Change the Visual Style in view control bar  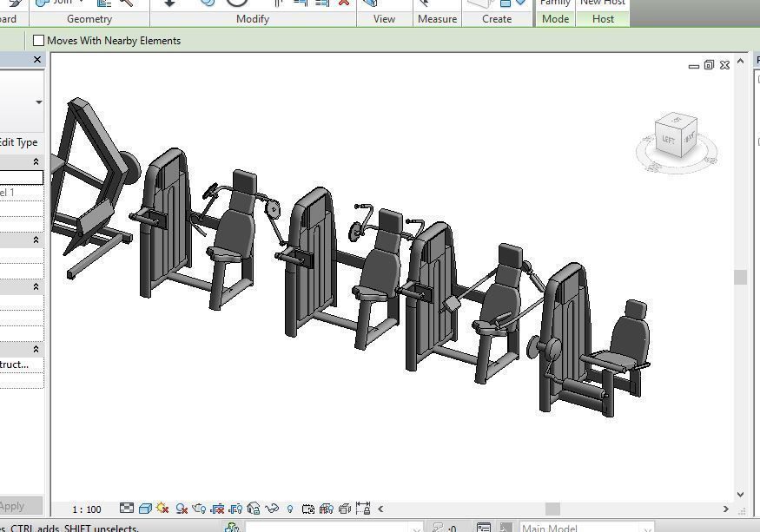pyautogui.click(x=145, y=509)
